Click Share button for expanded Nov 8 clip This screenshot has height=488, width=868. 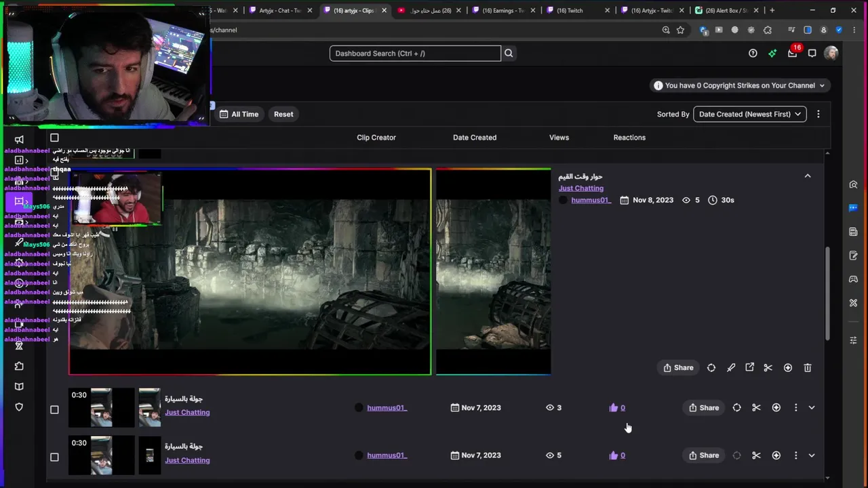coord(678,367)
